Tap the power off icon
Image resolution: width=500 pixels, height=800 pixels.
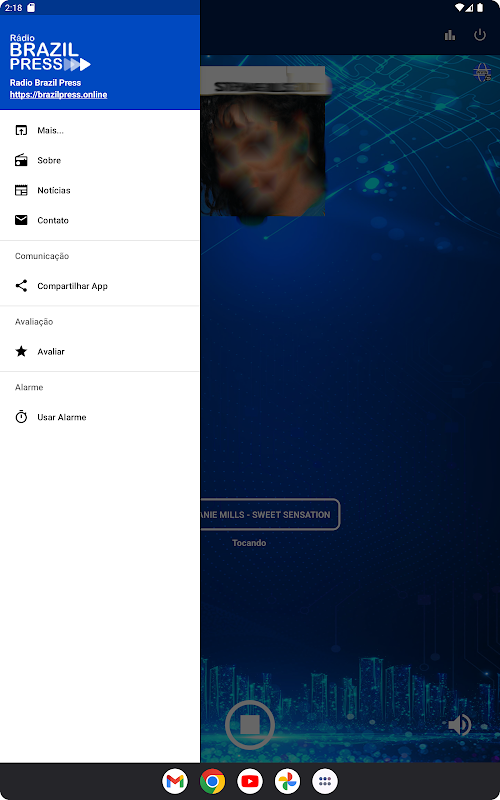[480, 35]
